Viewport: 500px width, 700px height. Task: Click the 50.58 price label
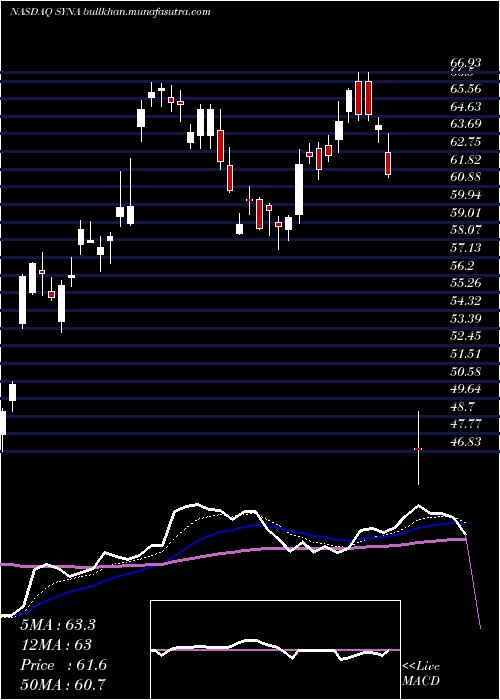[466, 371]
